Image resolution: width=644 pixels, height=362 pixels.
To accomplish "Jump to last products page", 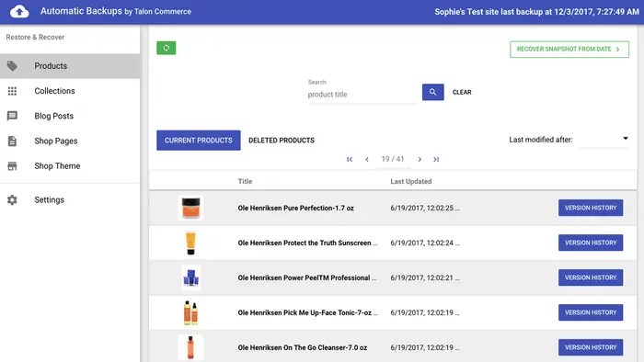I will pyautogui.click(x=436, y=159).
